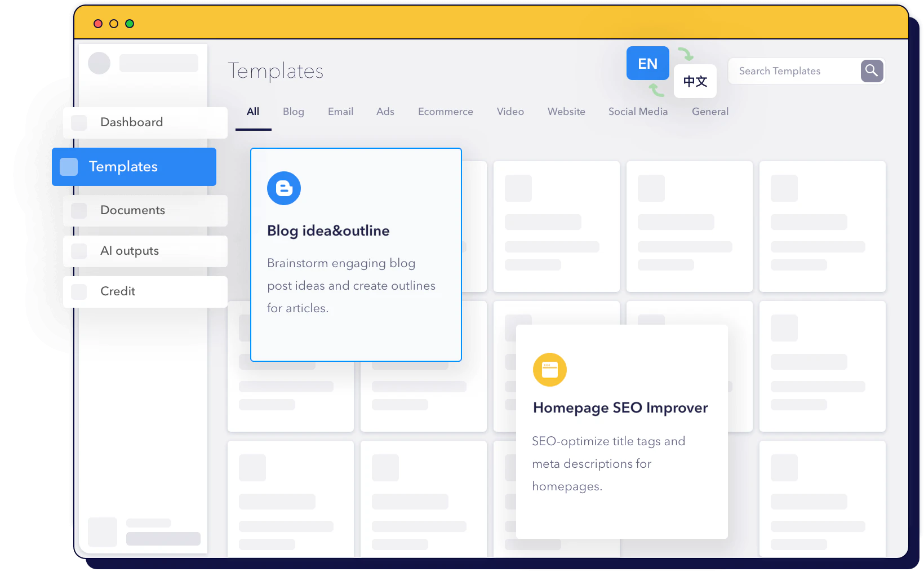The height and width of the screenshot is (576, 924).
Task: Click the icon beside Credit
Action: (79, 292)
